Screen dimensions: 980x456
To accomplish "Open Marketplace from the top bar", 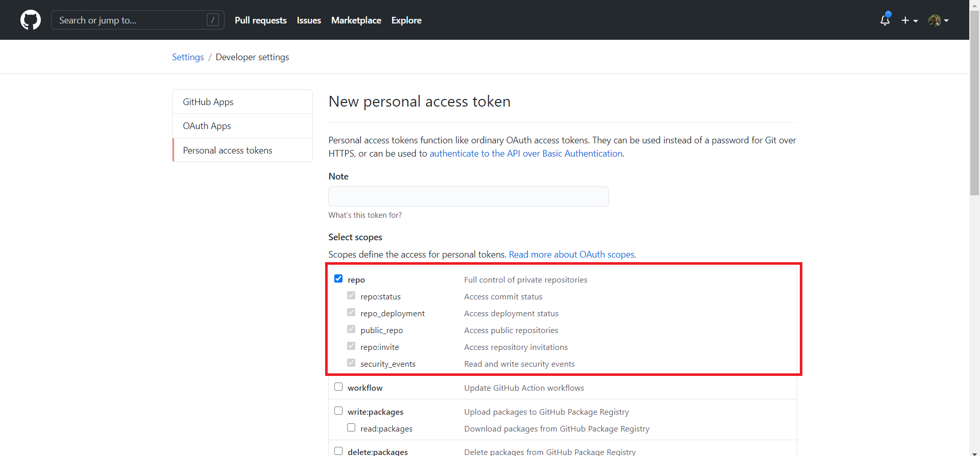I will click(x=356, y=20).
